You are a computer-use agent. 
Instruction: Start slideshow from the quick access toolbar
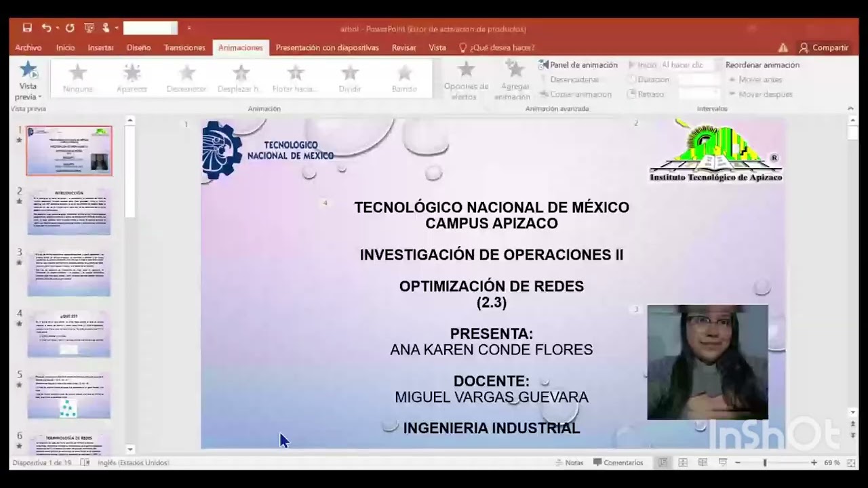tap(89, 28)
